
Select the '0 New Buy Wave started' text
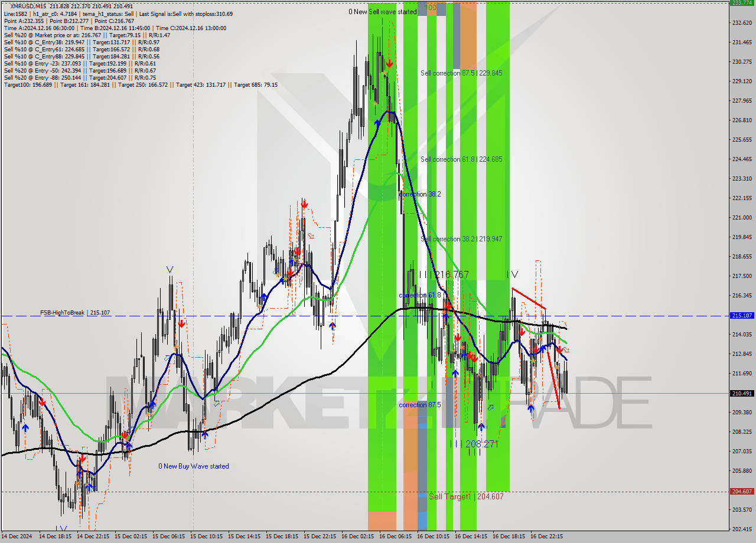[x=194, y=466]
